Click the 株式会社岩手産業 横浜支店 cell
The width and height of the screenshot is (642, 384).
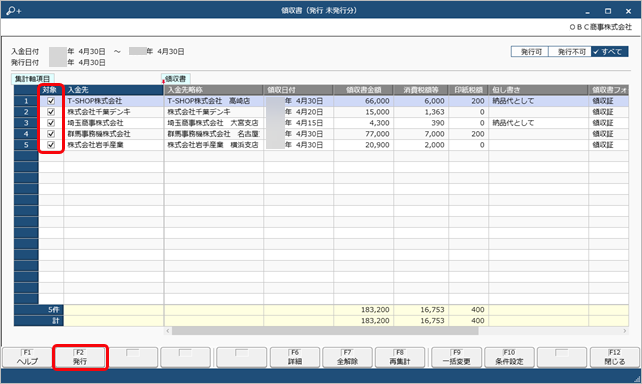(x=213, y=145)
